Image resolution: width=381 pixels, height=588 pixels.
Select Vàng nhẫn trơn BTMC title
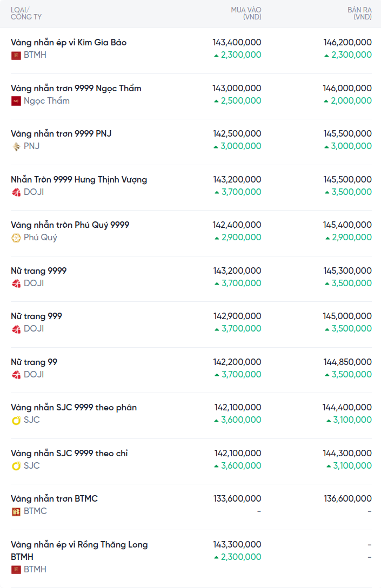coord(54,498)
